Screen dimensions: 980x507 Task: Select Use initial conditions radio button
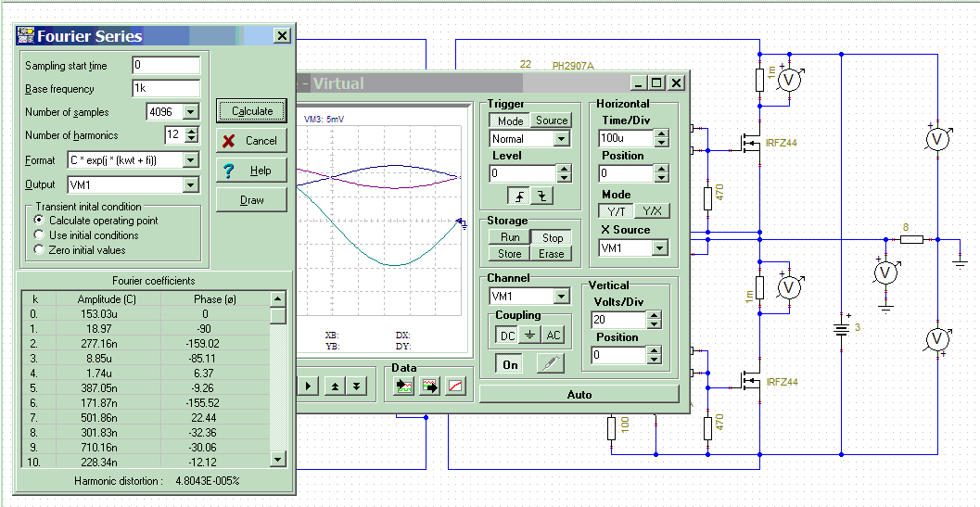point(39,235)
